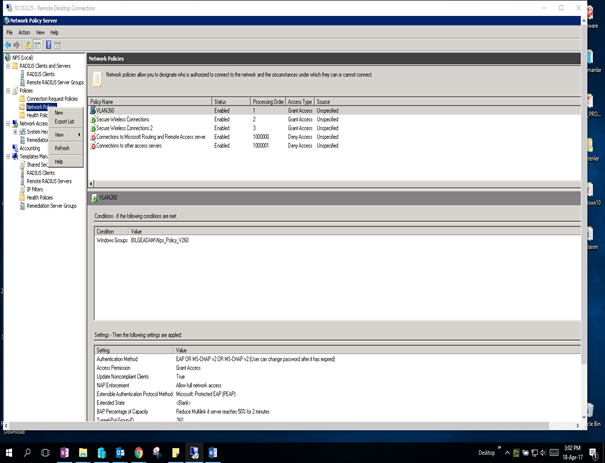Open the File menu
The width and height of the screenshot is (605, 463).
pyautogui.click(x=10, y=32)
